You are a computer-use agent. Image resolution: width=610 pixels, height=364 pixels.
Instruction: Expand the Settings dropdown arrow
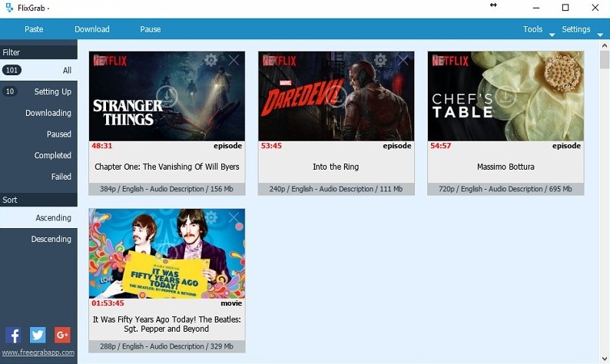pos(600,35)
